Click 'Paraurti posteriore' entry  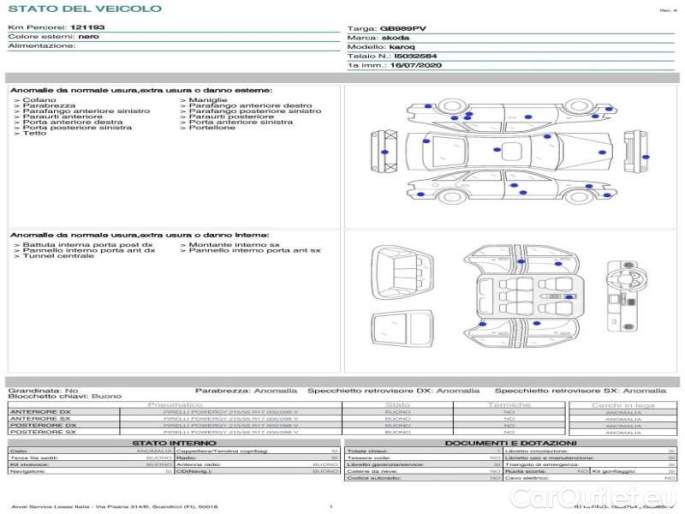(x=232, y=117)
